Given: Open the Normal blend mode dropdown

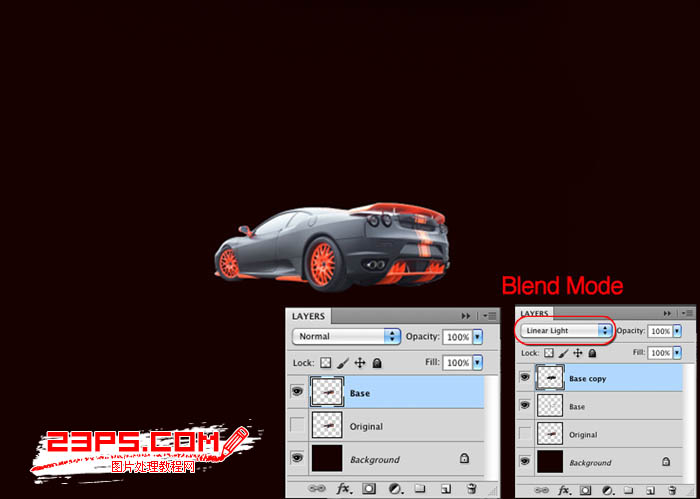Looking at the screenshot, I should click(x=346, y=336).
